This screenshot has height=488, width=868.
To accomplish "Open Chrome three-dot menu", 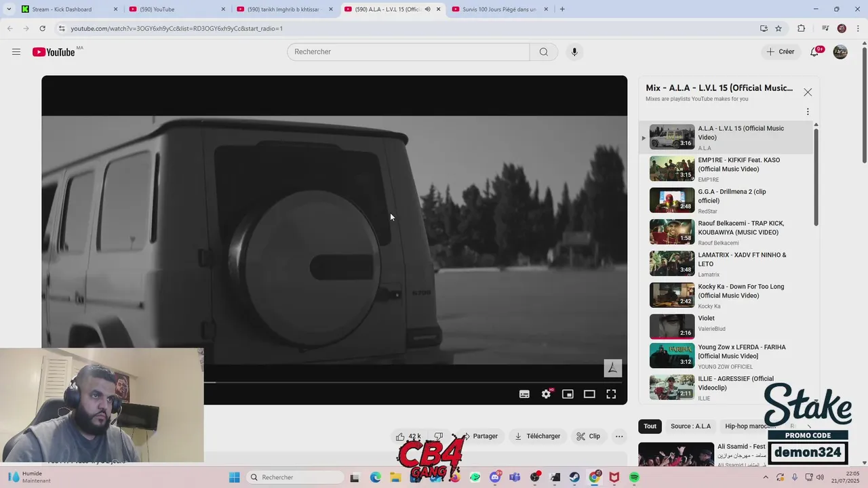I will tap(856, 28).
